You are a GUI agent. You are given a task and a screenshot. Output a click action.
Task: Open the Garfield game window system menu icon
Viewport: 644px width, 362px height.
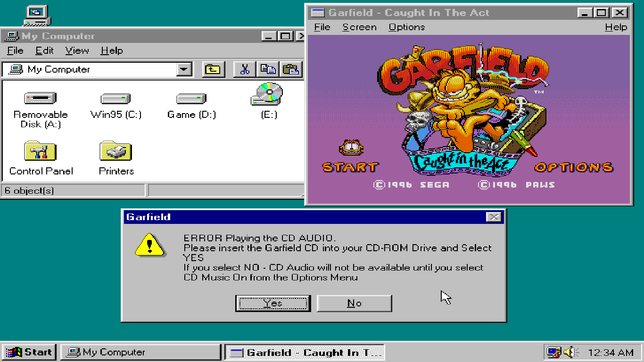[x=318, y=13]
